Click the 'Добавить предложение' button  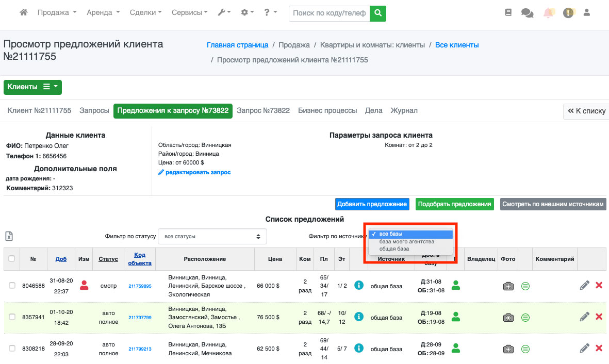(x=372, y=204)
